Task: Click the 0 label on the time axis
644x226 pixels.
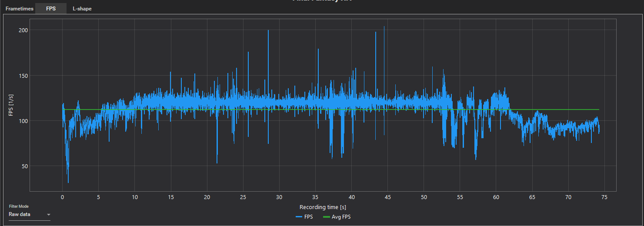Action: (x=62, y=197)
